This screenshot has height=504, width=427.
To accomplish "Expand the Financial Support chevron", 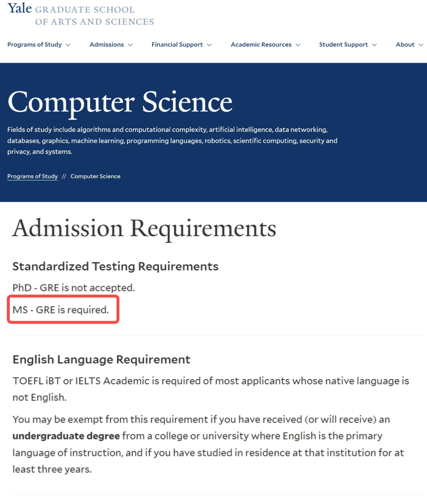I will click(x=209, y=45).
